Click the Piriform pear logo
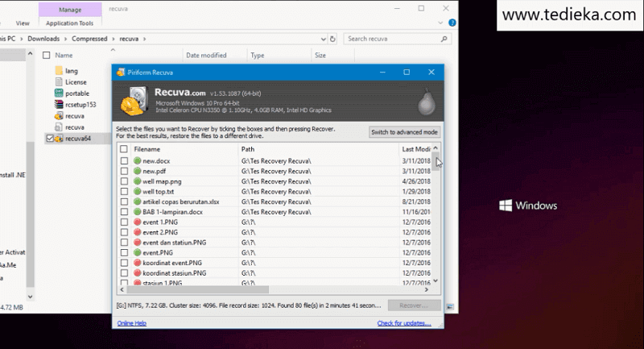Screen dimensions: 644x349 (427, 101)
